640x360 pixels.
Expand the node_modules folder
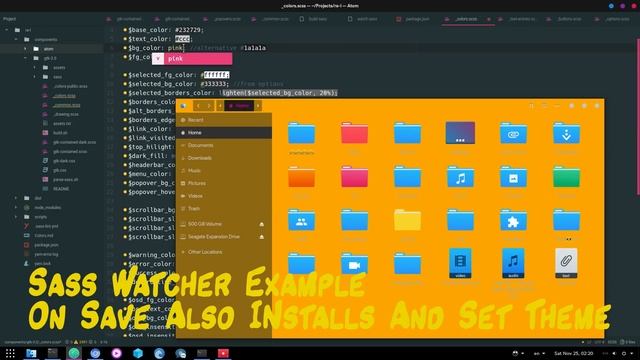click(16, 207)
